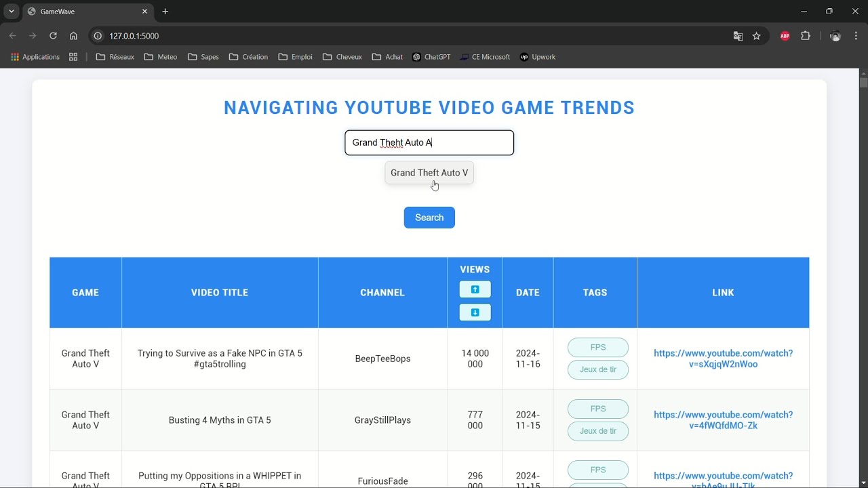Click the VIDEO TITLE column header
The width and height of the screenshot is (868, 488).
(x=220, y=293)
